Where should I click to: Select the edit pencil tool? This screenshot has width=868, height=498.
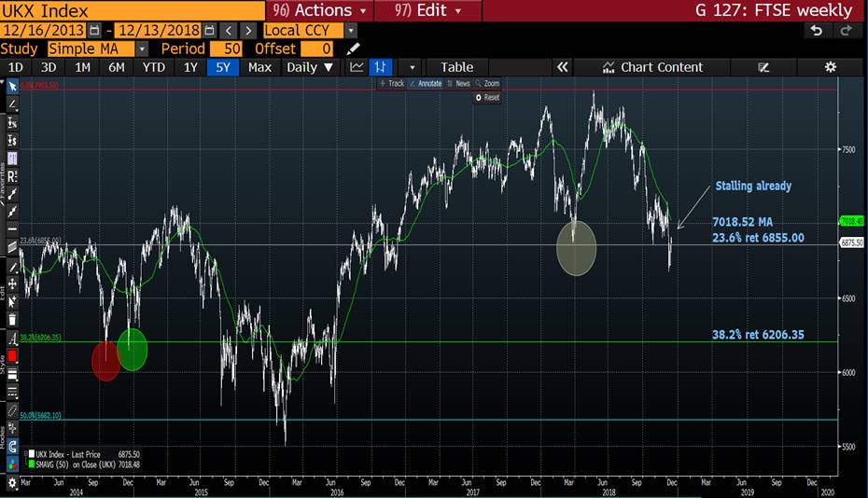point(12,267)
